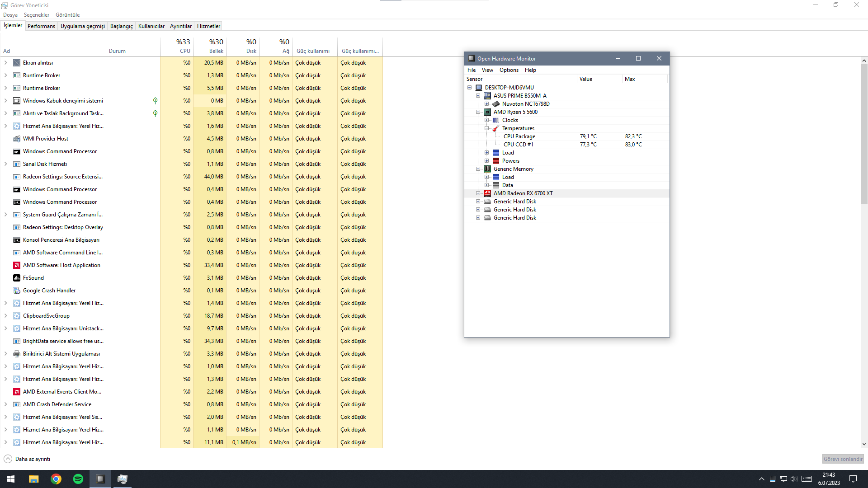Expand the ClipboardSvcGroup process
The height and width of the screenshot is (488, 868).
(5, 316)
